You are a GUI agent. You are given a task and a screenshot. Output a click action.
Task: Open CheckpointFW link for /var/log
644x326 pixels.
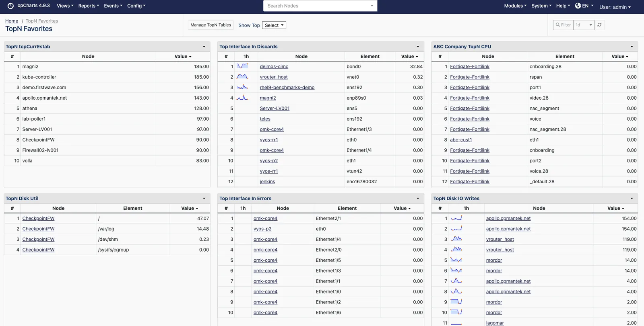pos(38,229)
